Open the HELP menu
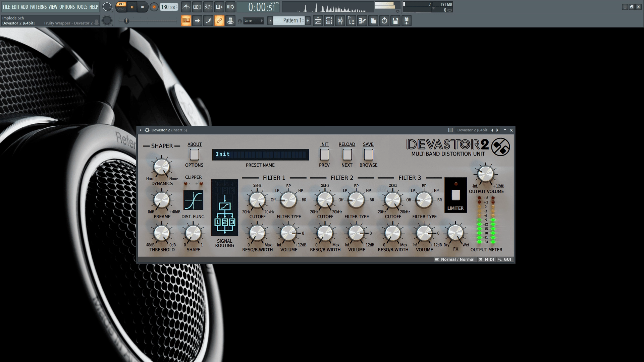 [94, 7]
